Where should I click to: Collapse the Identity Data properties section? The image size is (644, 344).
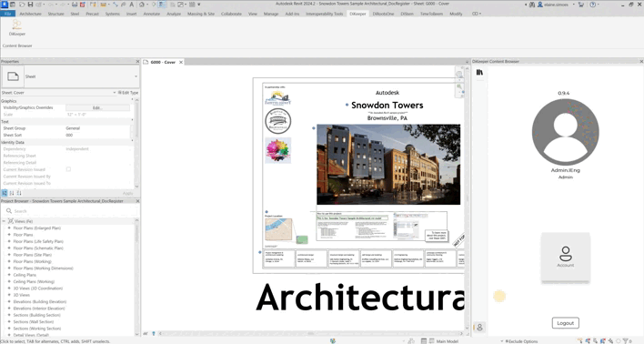point(132,141)
